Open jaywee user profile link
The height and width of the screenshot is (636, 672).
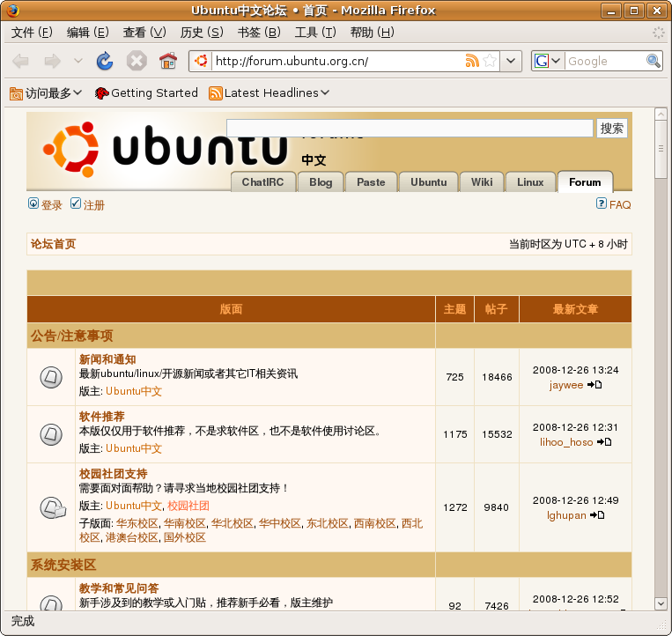566,385
